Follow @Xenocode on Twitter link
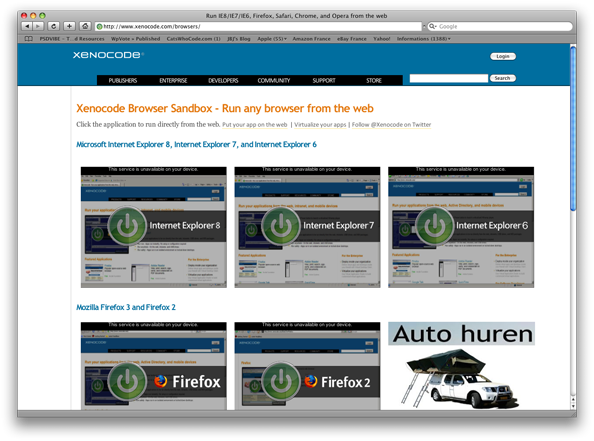Screen dimensions: 594x441 pyautogui.click(x=391, y=125)
